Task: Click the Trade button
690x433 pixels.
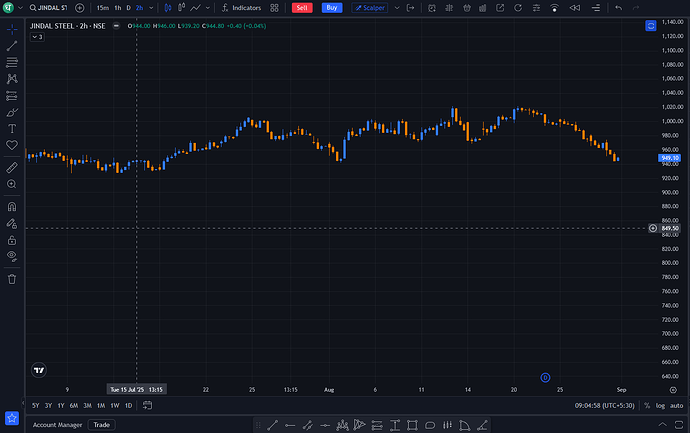Action: coord(102,425)
